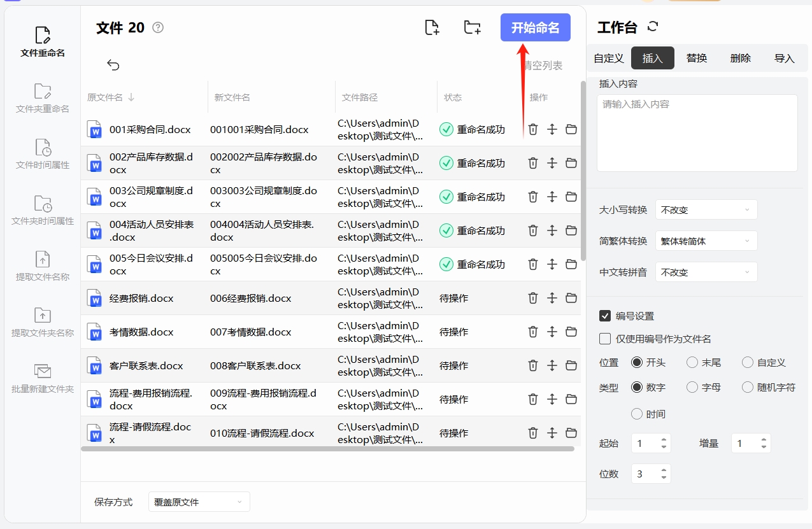Delete the 001采购合同.docx row
Screen dimensions: 812x529
[533, 129]
